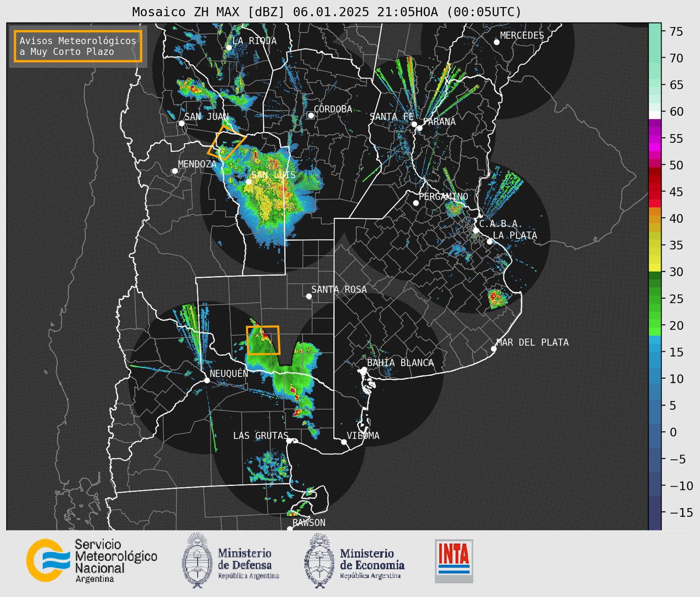The width and height of the screenshot is (700, 597).
Task: Click the Santa Fe city marker
Action: tap(414, 124)
